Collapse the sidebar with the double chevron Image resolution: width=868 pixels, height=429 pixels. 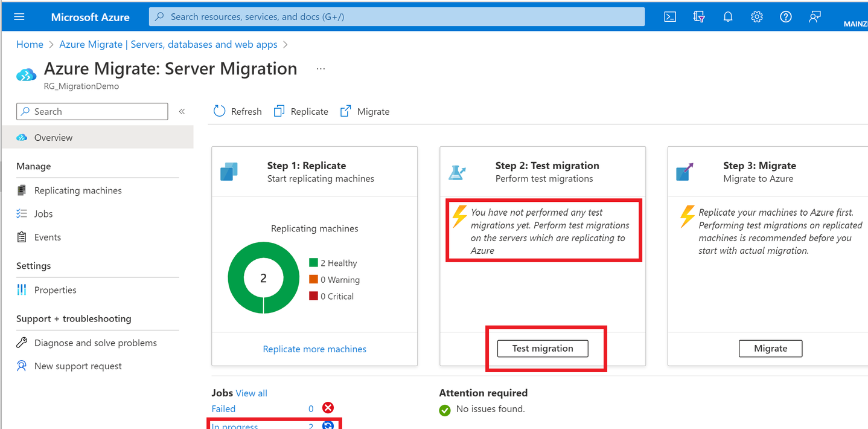pos(182,111)
